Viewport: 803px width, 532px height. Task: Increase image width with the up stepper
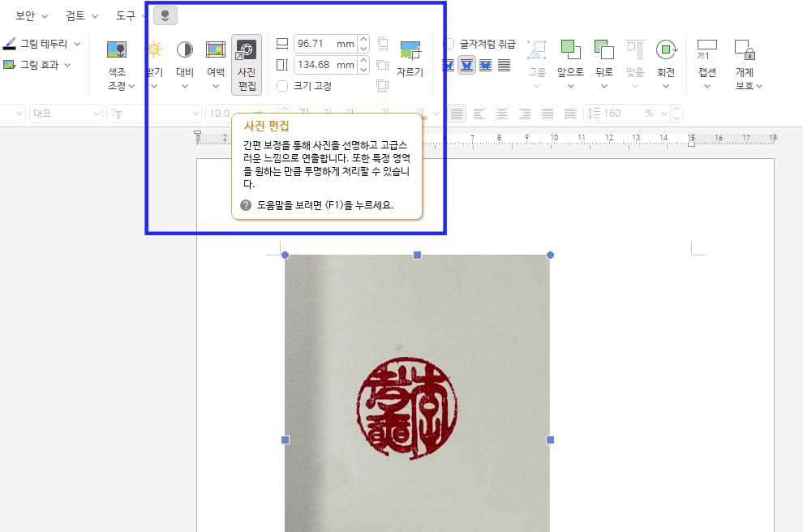click(x=363, y=39)
